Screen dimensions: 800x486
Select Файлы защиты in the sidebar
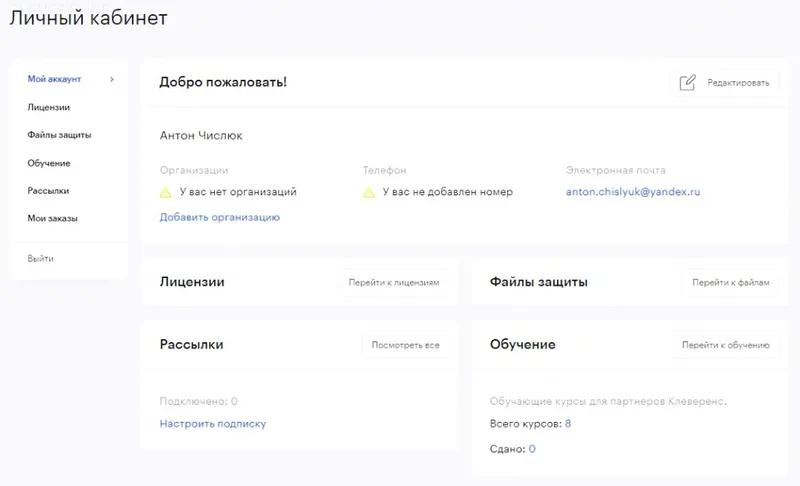coord(60,135)
